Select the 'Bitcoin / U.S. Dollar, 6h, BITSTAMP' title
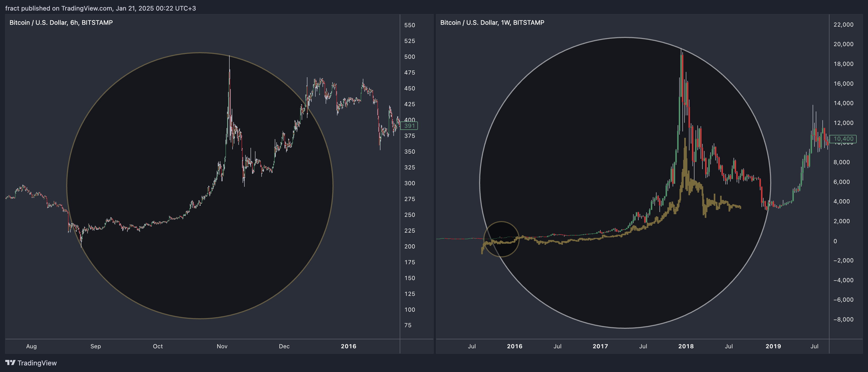Image resolution: width=868 pixels, height=372 pixels. pos(61,23)
